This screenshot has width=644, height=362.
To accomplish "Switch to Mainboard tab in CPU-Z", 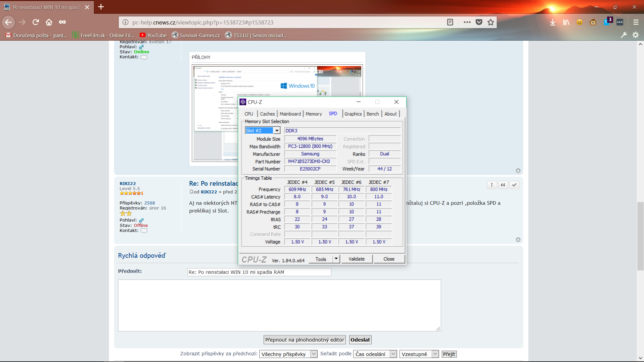I will click(290, 114).
